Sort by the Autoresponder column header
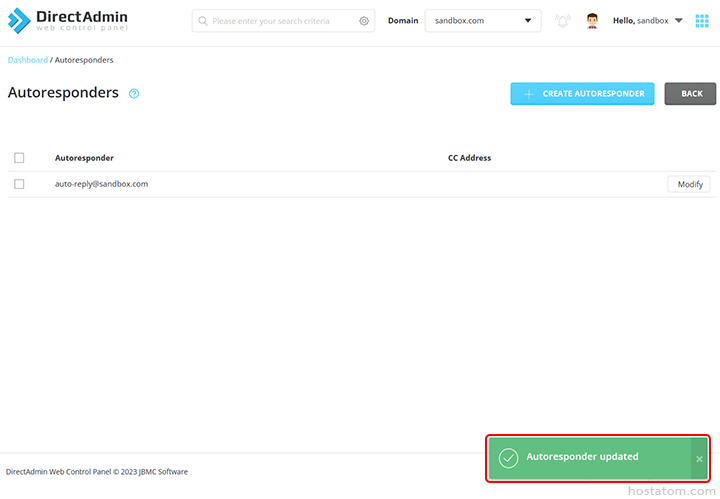This screenshot has height=499, width=720. click(84, 158)
